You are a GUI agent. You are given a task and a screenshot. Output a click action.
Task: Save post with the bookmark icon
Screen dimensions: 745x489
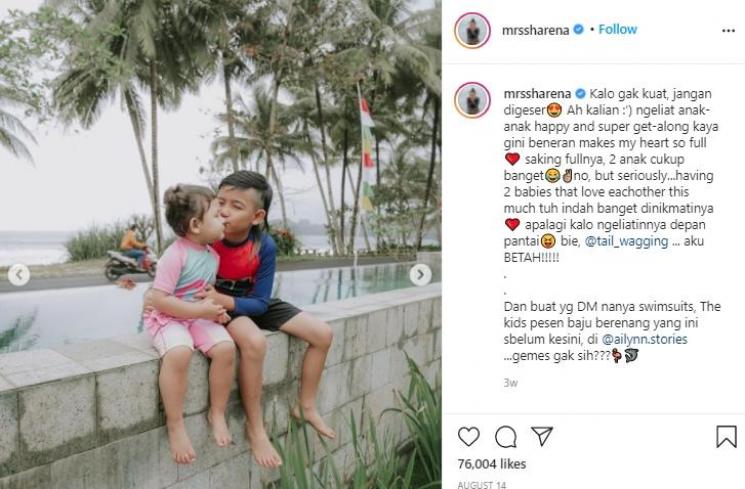pyautogui.click(x=726, y=436)
